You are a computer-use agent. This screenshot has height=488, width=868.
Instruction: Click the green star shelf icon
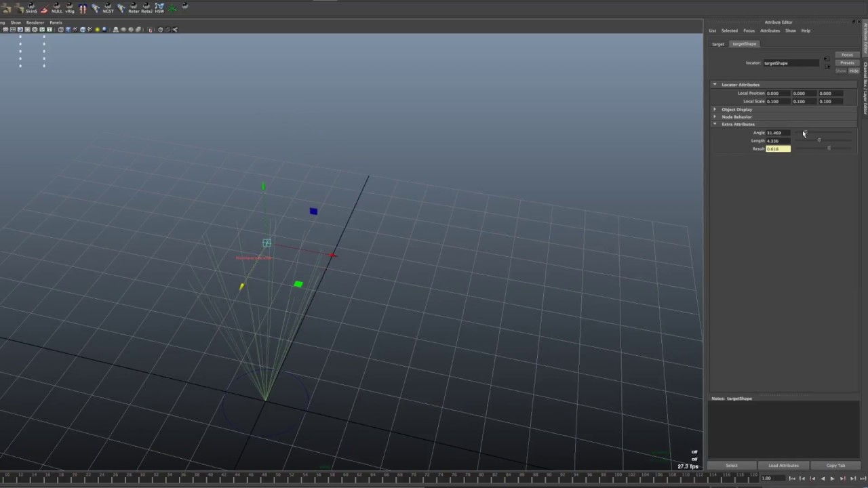coord(172,8)
